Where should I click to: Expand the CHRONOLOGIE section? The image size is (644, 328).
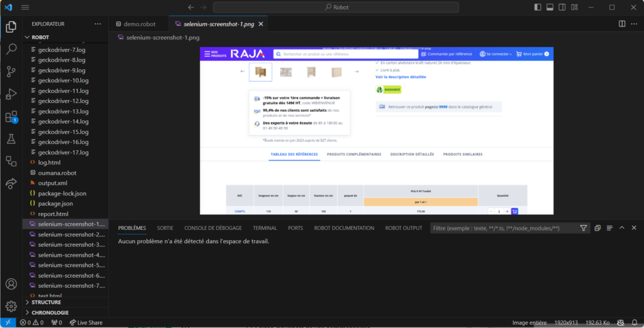(65, 312)
